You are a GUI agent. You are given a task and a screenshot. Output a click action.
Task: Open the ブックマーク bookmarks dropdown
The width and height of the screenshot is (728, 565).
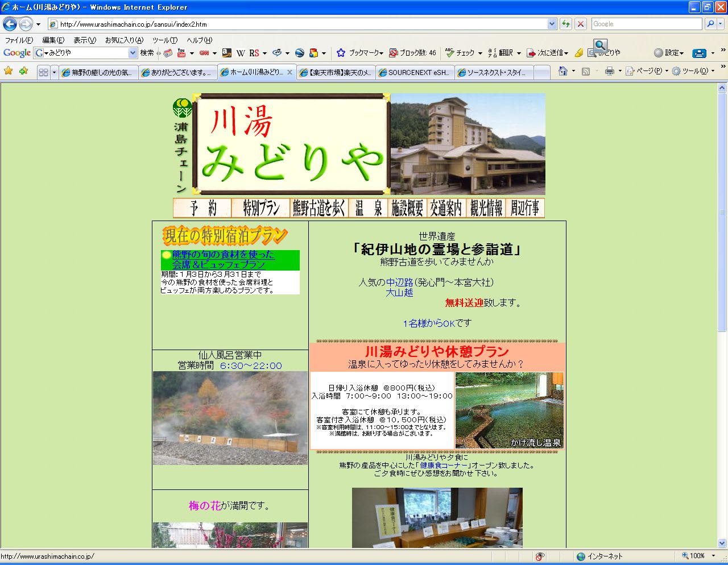coord(360,53)
